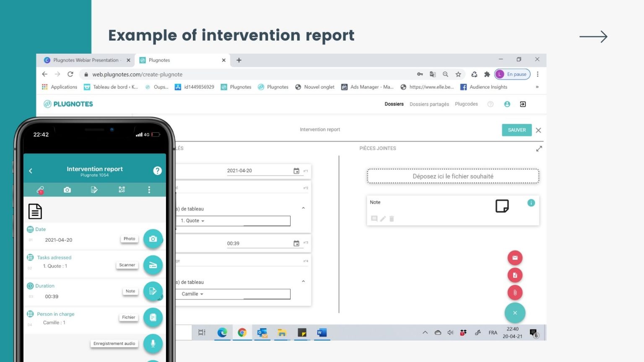644x362 pixels.
Task: Open the Plugcodes link in header
Action: [x=466, y=104]
